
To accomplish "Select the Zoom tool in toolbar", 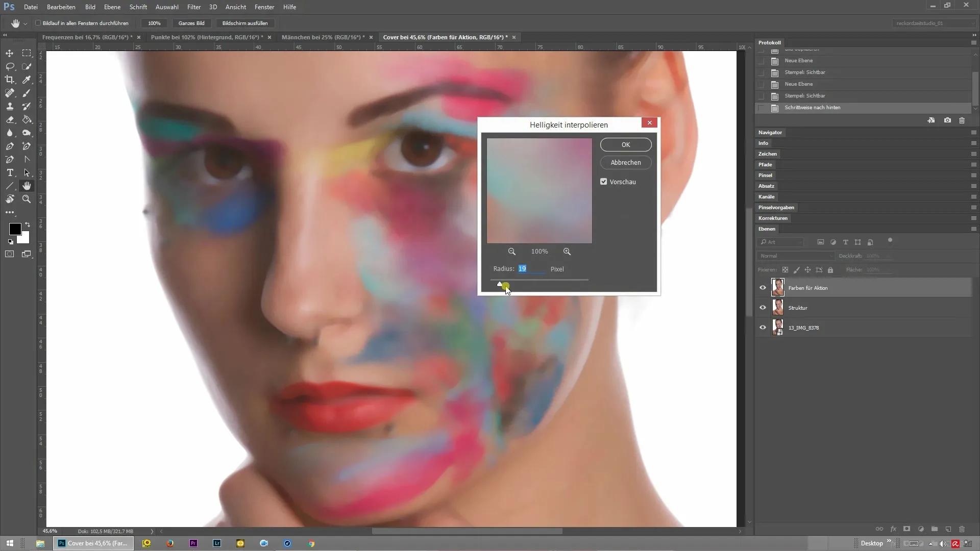I will coord(27,199).
